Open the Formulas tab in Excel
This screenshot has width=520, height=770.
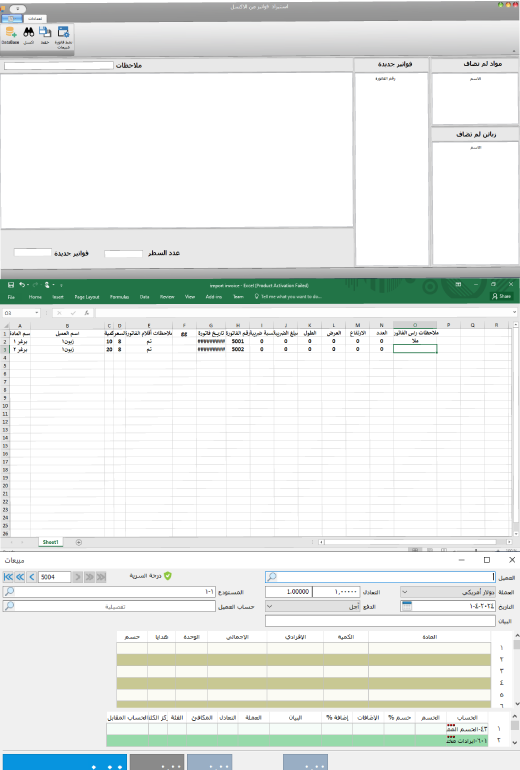click(x=119, y=297)
